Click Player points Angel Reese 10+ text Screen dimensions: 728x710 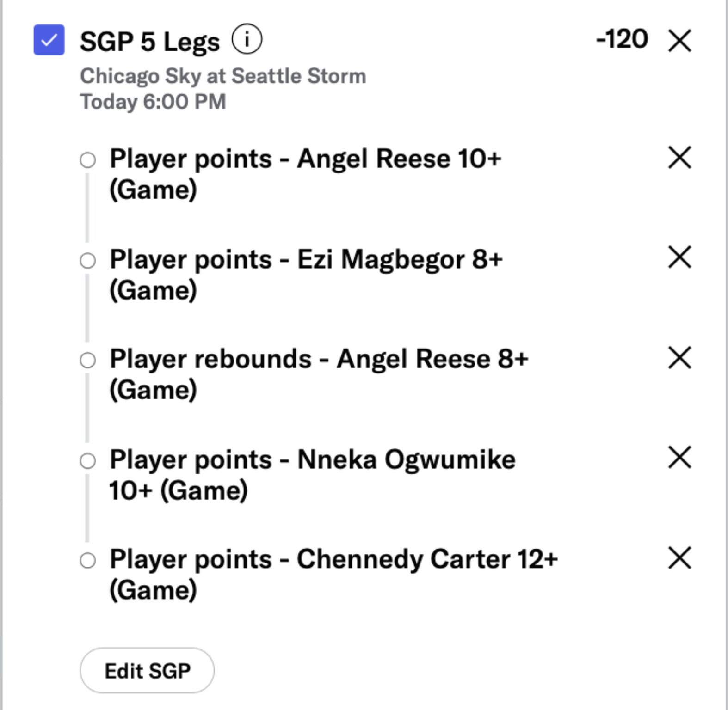[x=305, y=173]
